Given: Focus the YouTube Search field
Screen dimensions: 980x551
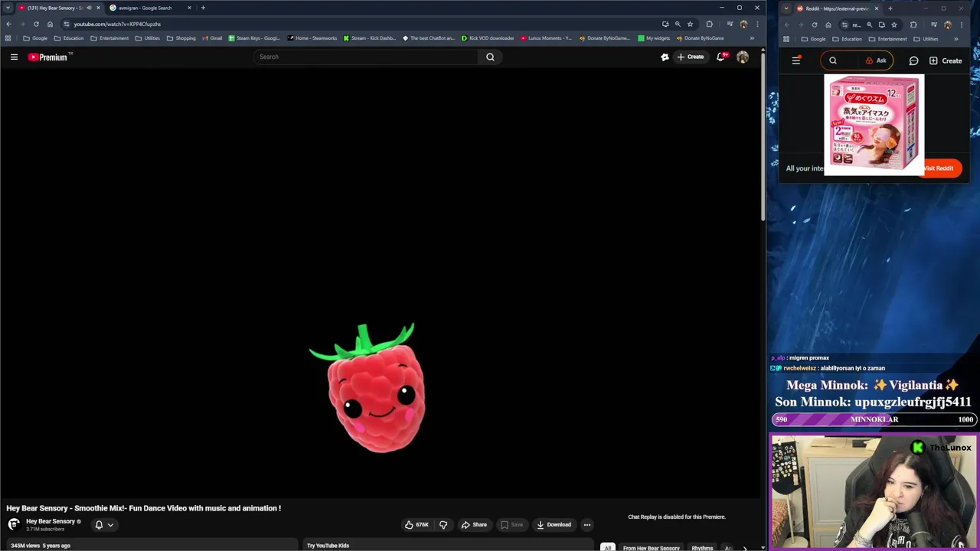Looking at the screenshot, I should click(366, 57).
